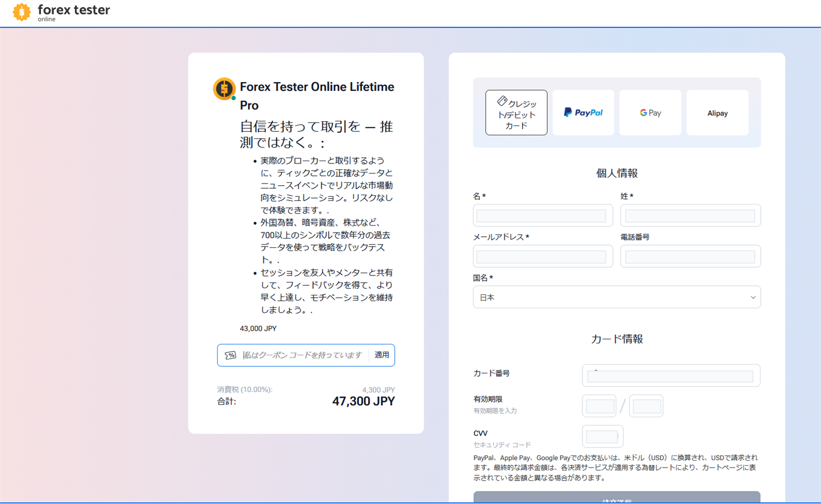Click the forex tester online header text
Screen dimensions: 821x504
tap(73, 12)
